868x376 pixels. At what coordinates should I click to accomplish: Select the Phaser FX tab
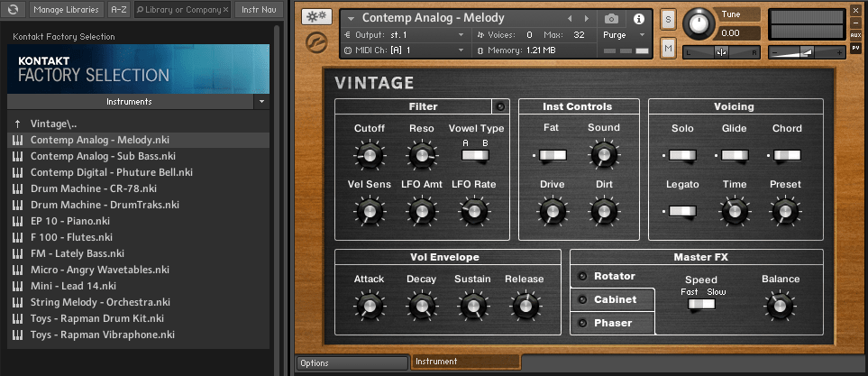point(612,323)
